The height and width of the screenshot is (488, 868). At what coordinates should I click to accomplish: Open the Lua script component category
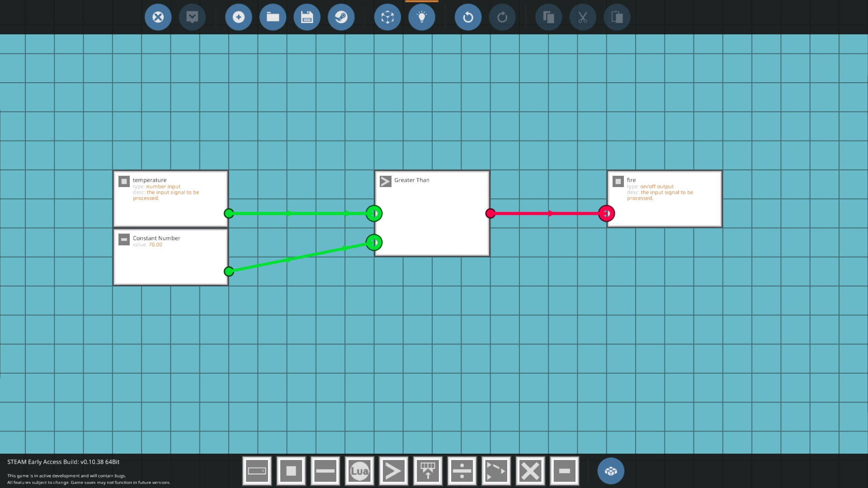click(x=359, y=471)
